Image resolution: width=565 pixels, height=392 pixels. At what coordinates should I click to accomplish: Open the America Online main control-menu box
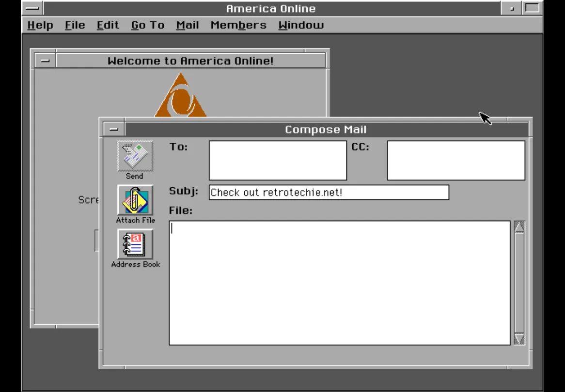(x=33, y=8)
